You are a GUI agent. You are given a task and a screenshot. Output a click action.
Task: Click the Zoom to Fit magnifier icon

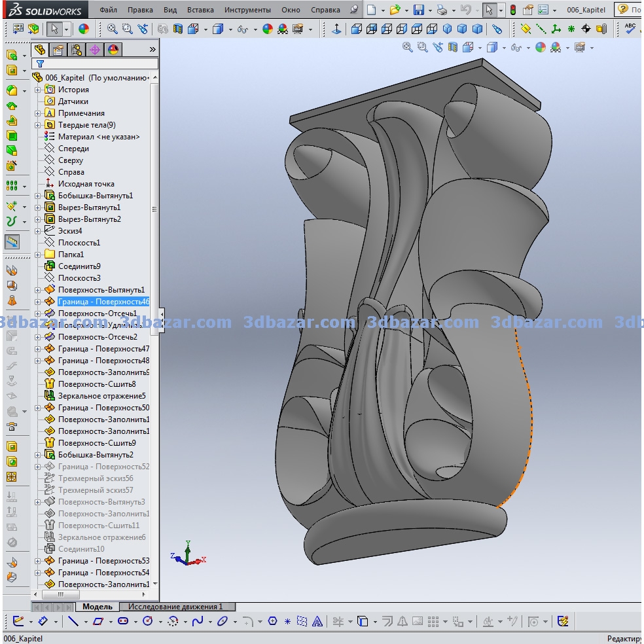coord(112,29)
